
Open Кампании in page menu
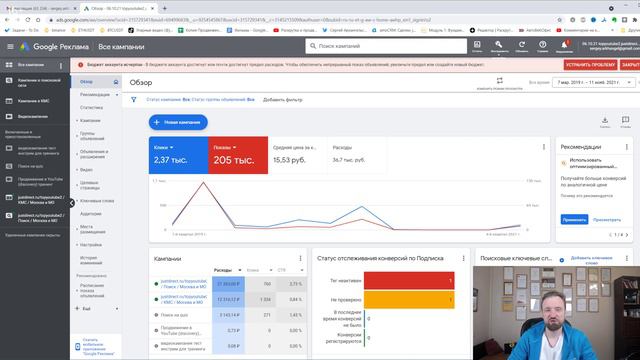point(90,121)
